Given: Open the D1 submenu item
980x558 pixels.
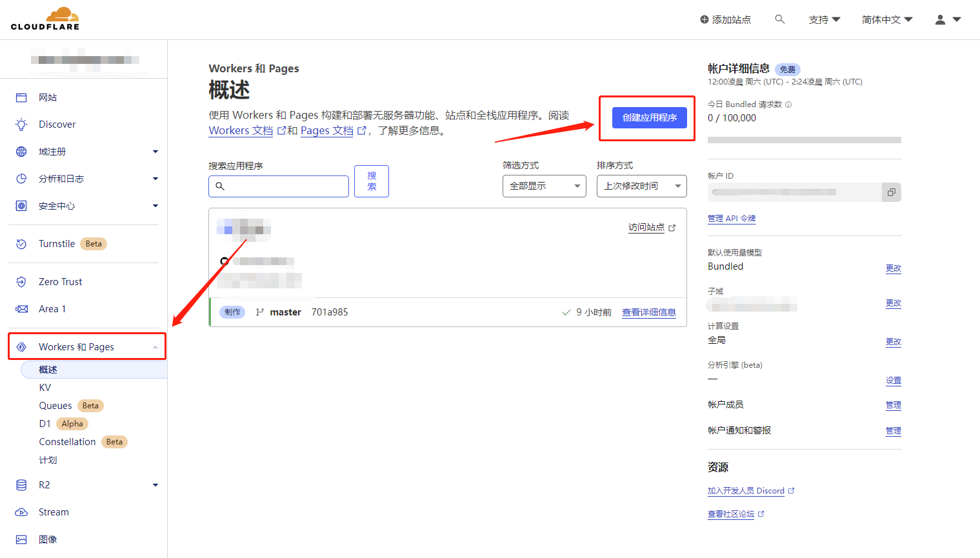Looking at the screenshot, I should coord(45,424).
